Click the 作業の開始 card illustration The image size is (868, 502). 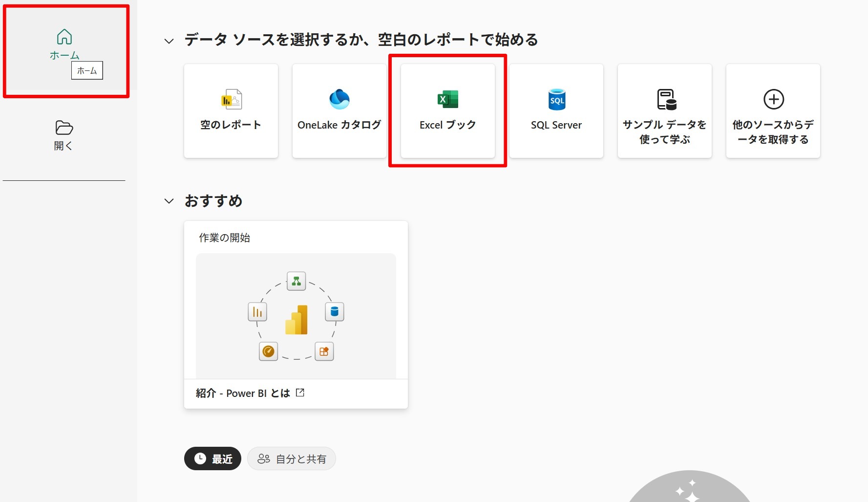[x=296, y=316]
